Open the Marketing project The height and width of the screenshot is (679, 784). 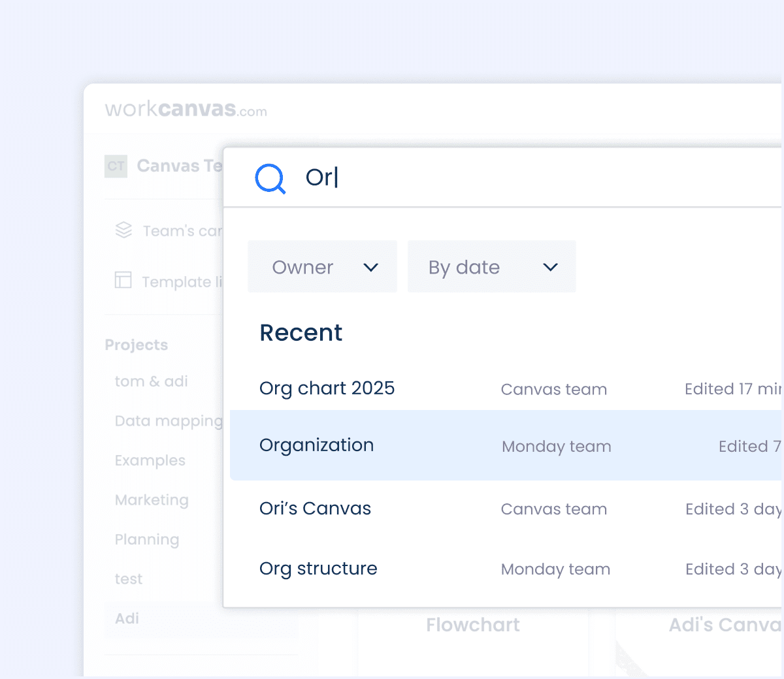click(152, 500)
